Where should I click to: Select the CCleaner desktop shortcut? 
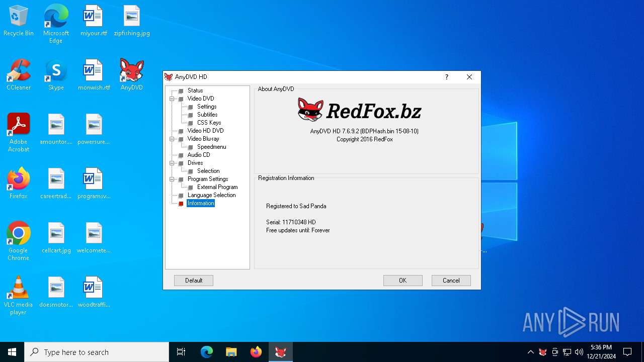(19, 75)
